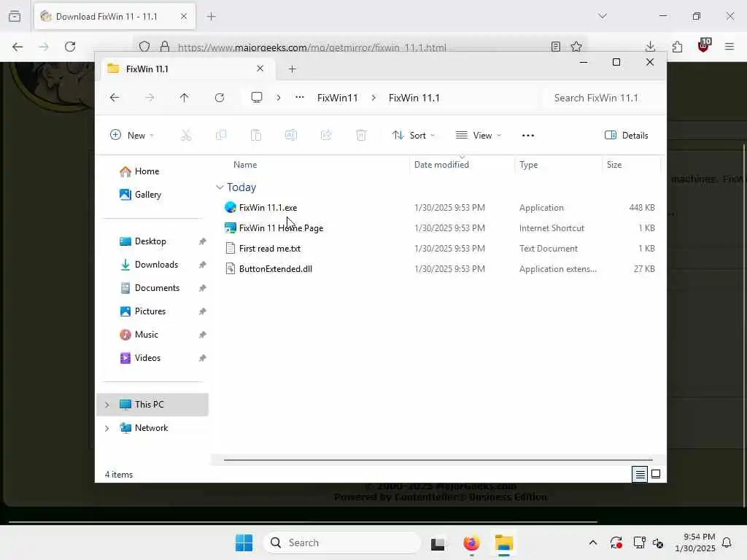
Task: Open Firefox extensions puzzle icon
Action: pos(677,47)
